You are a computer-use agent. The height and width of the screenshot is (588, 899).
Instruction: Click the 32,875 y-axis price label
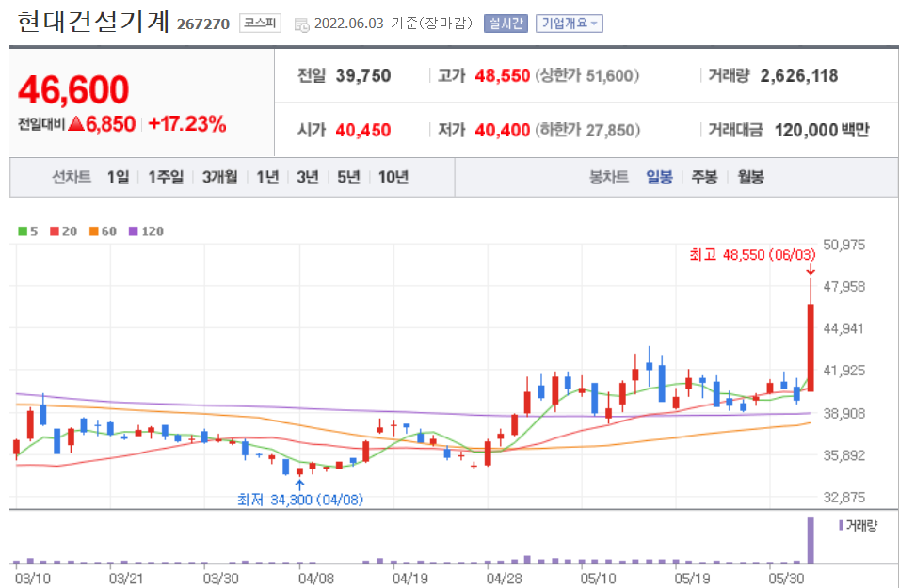click(844, 497)
